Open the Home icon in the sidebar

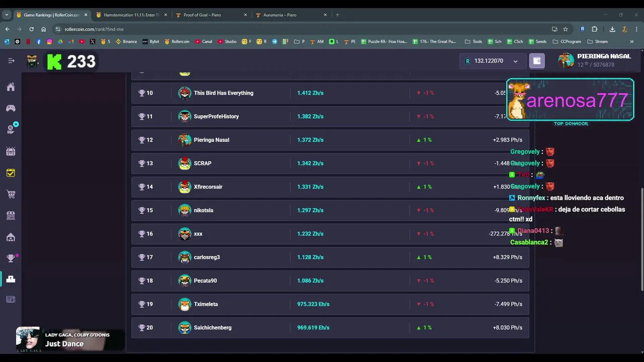pos(11,87)
